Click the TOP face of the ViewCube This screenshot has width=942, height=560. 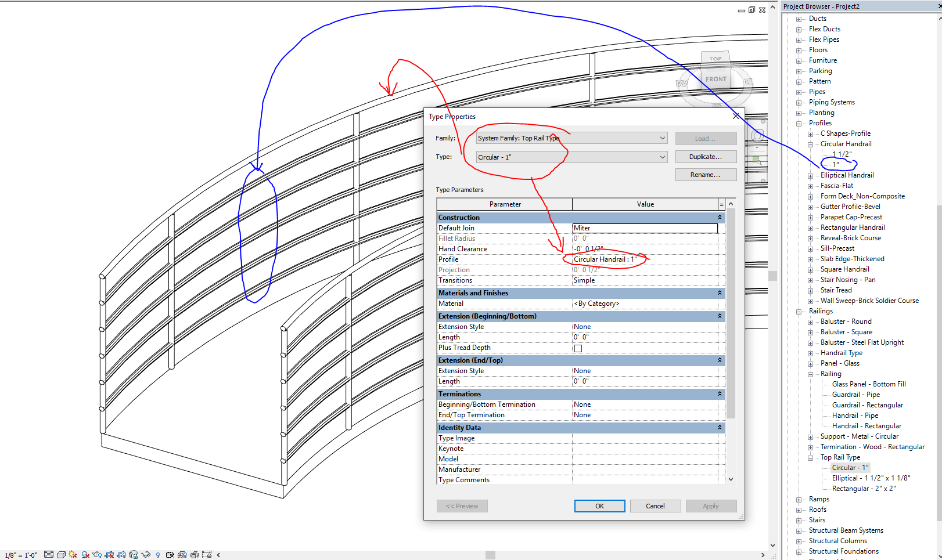(x=716, y=59)
